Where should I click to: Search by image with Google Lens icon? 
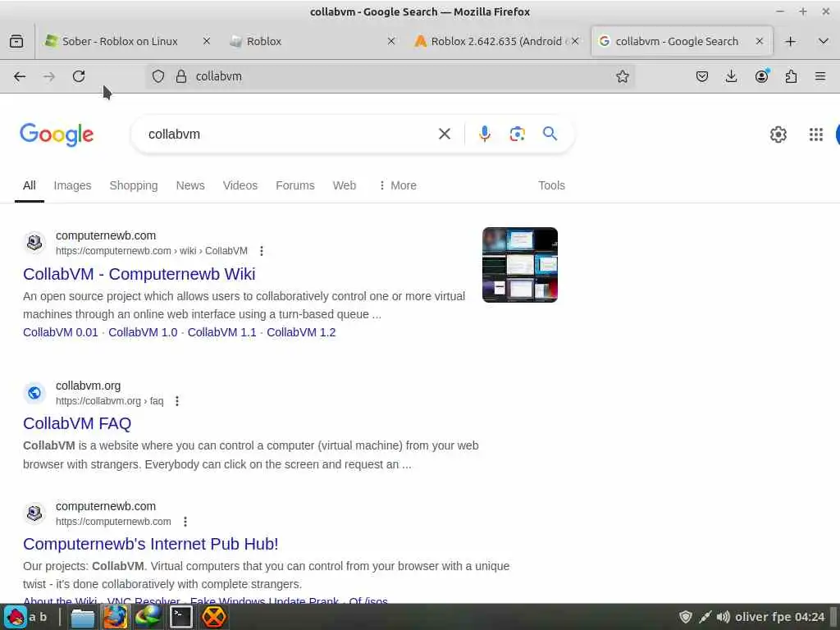(517, 134)
